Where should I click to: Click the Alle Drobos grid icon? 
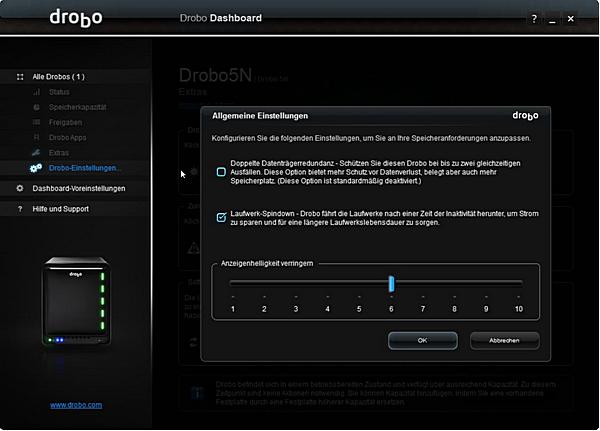[20, 77]
